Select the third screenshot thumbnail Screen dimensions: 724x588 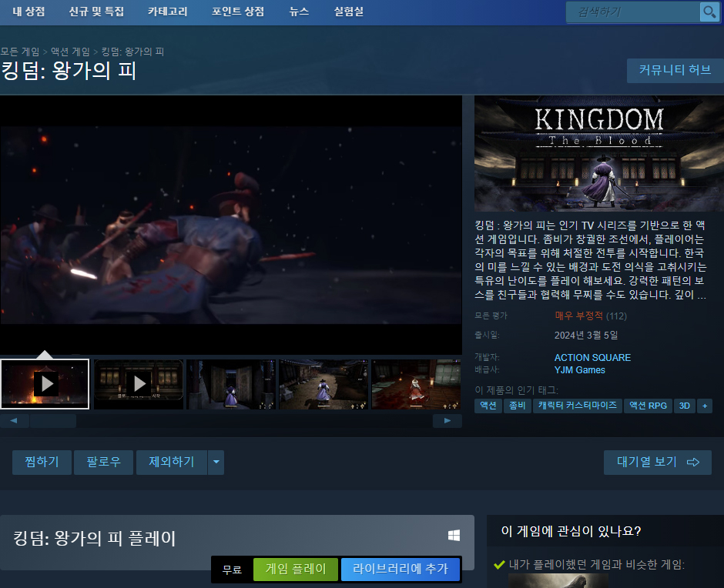coord(231,384)
